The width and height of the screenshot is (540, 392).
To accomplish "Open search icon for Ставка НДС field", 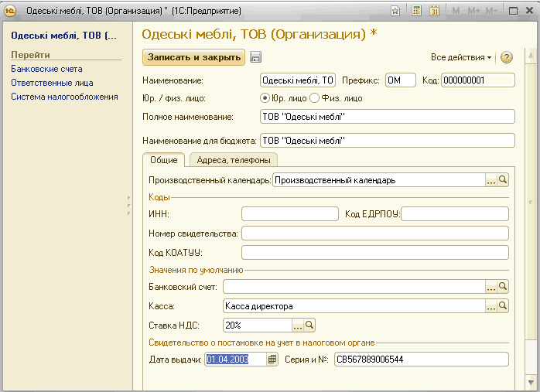I will click(x=309, y=325).
